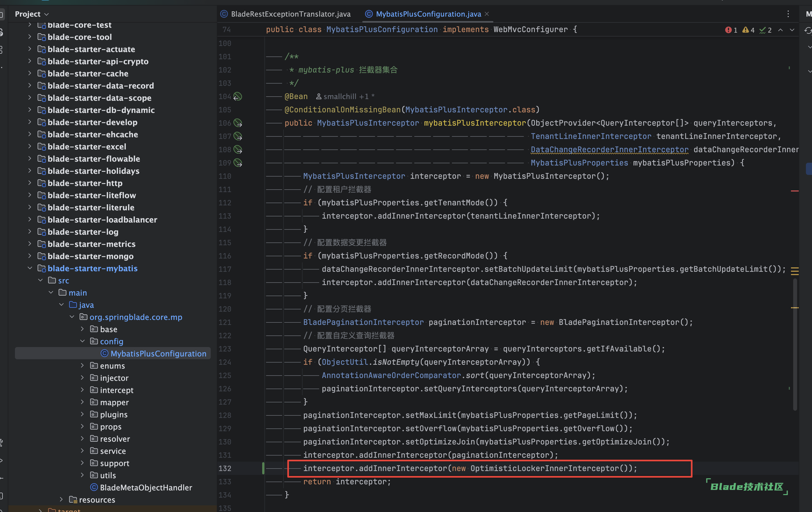Screen dimensions: 812x512
Task: Select the enums package
Action: point(112,366)
